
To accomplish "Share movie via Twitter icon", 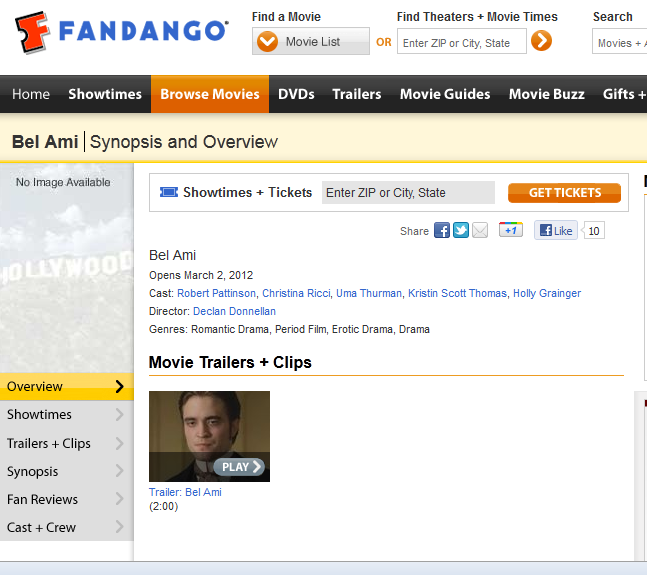I will click(461, 230).
